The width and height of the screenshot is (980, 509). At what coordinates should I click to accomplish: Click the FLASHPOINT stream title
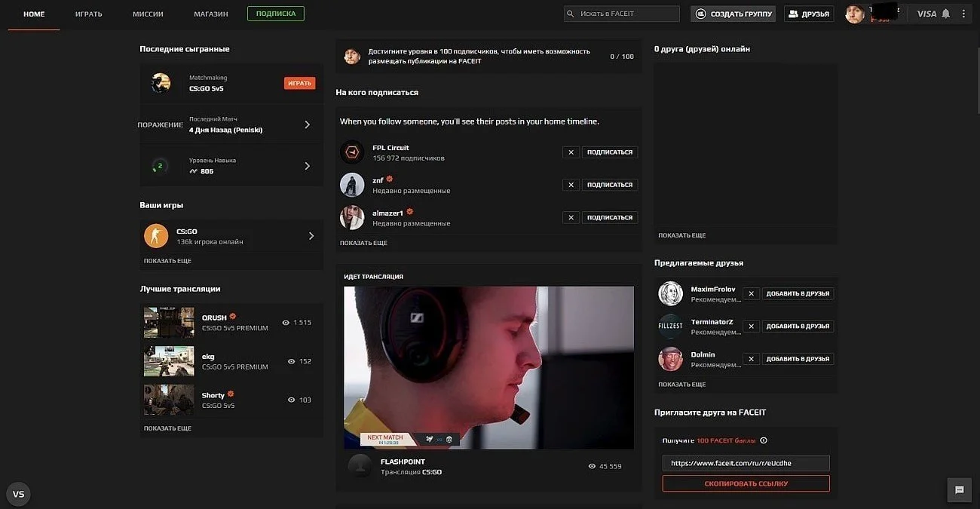point(403,461)
